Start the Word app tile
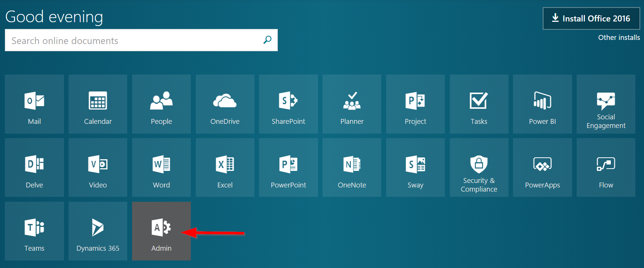 pyautogui.click(x=161, y=167)
